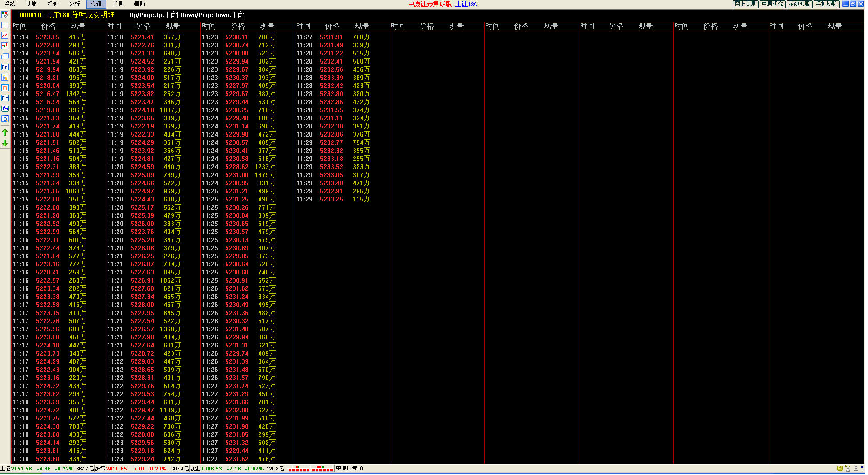Open the F10 company info icon
The height and width of the screenshot is (475, 868).
pyautogui.click(x=5, y=67)
